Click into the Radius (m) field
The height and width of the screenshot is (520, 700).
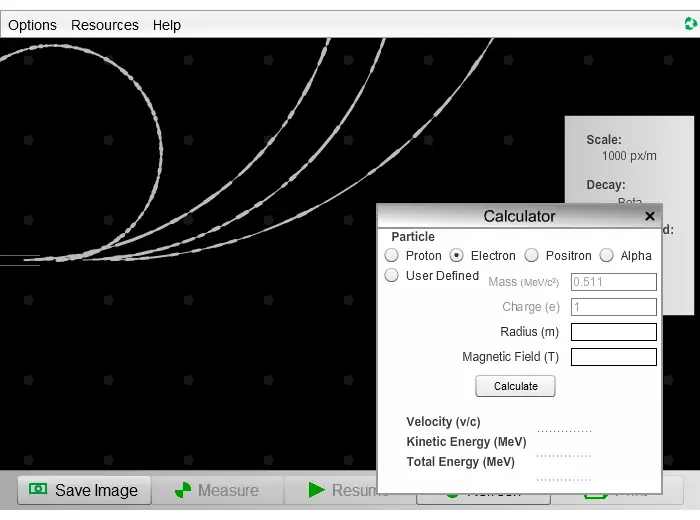pos(613,332)
